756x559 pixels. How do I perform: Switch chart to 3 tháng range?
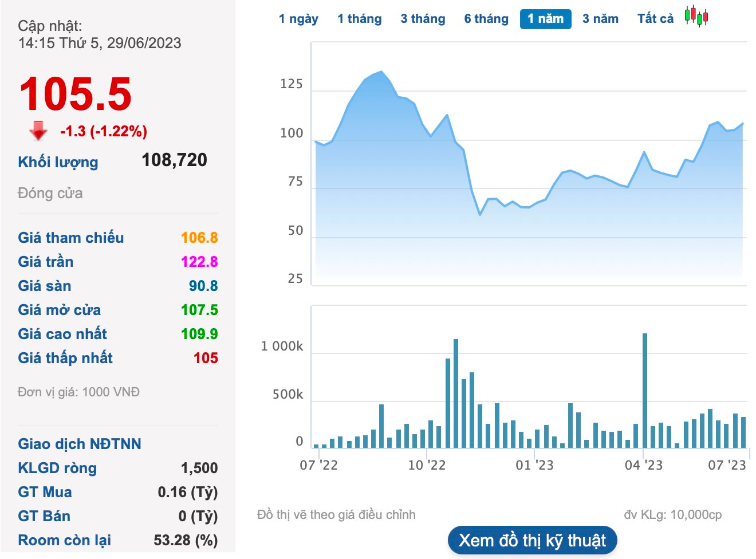423,19
